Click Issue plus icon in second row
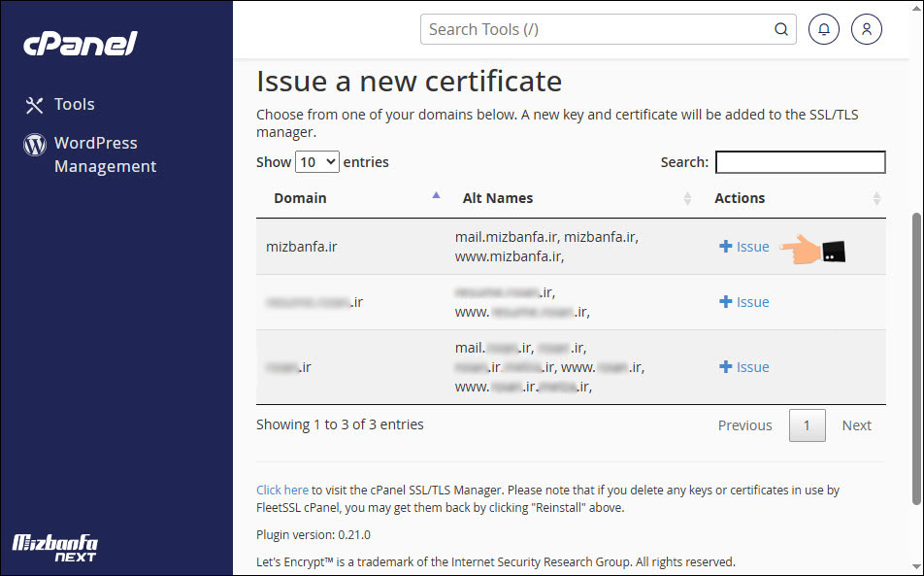Viewport: 924px width, 576px height. coord(725,302)
